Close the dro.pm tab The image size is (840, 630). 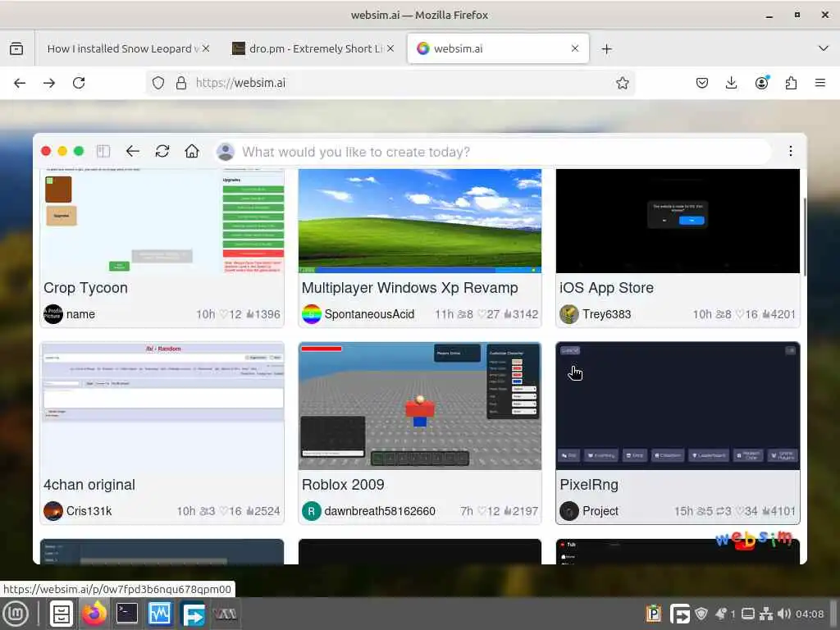click(390, 48)
